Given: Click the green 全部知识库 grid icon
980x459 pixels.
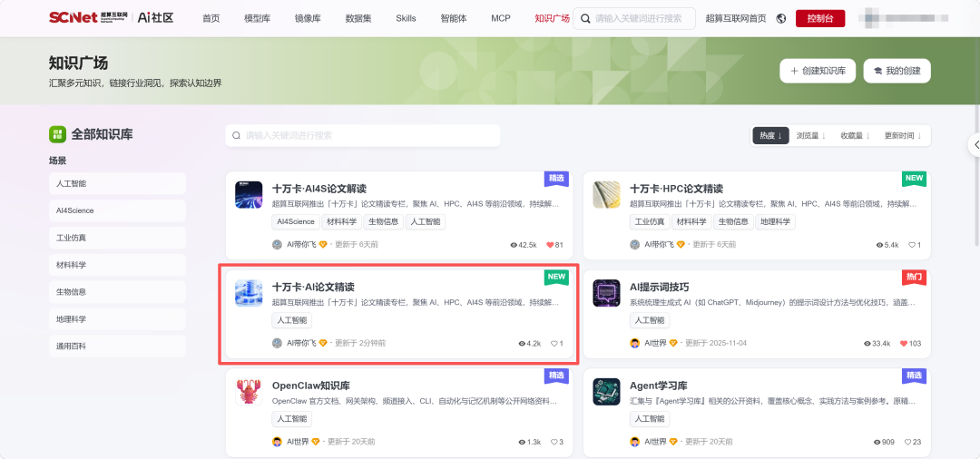Looking at the screenshot, I should (57, 134).
